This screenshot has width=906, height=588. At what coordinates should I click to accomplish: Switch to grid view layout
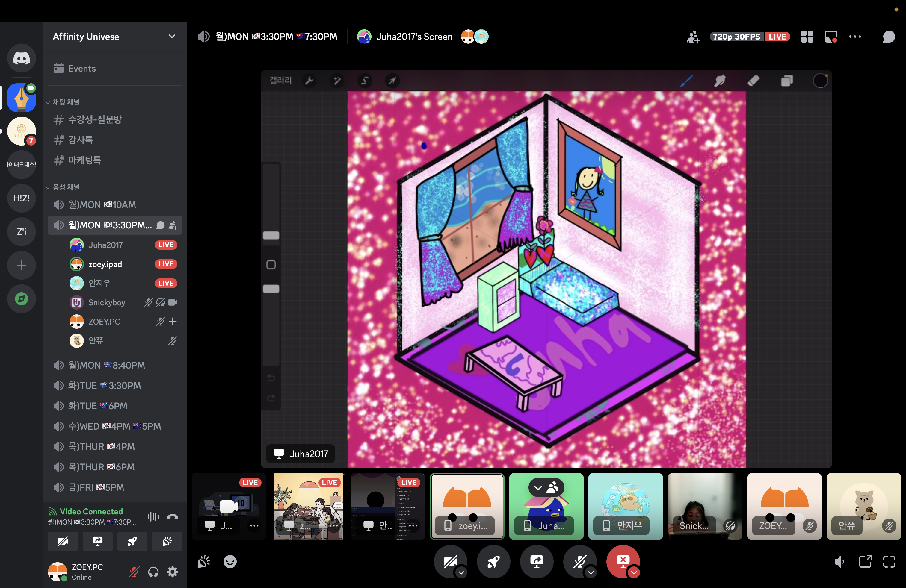point(807,37)
